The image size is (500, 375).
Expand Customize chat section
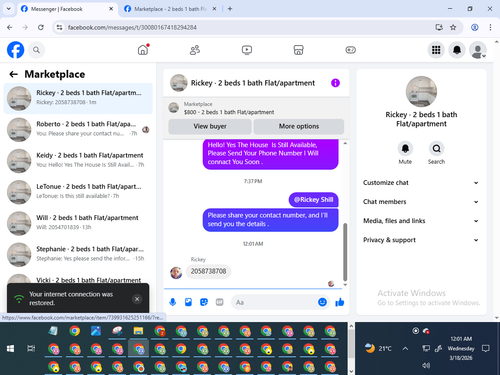(x=421, y=183)
